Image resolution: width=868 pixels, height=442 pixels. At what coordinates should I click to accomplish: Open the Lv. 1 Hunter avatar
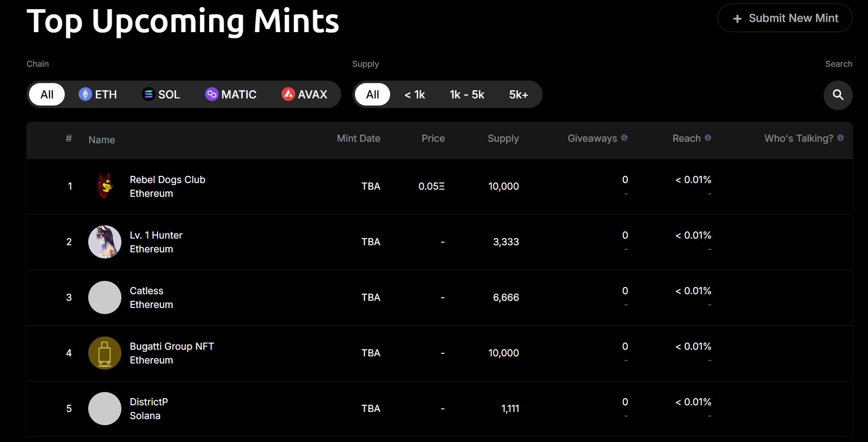(x=105, y=242)
